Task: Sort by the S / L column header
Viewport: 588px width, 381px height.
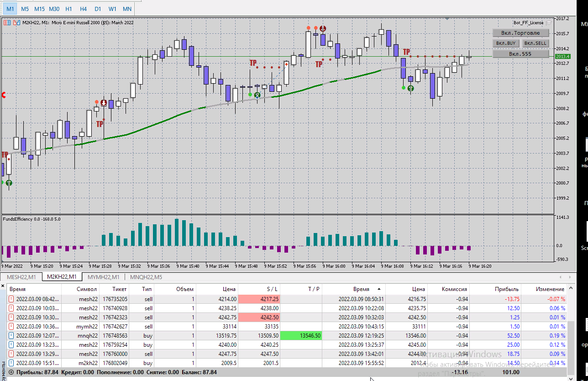Action: click(x=259, y=289)
